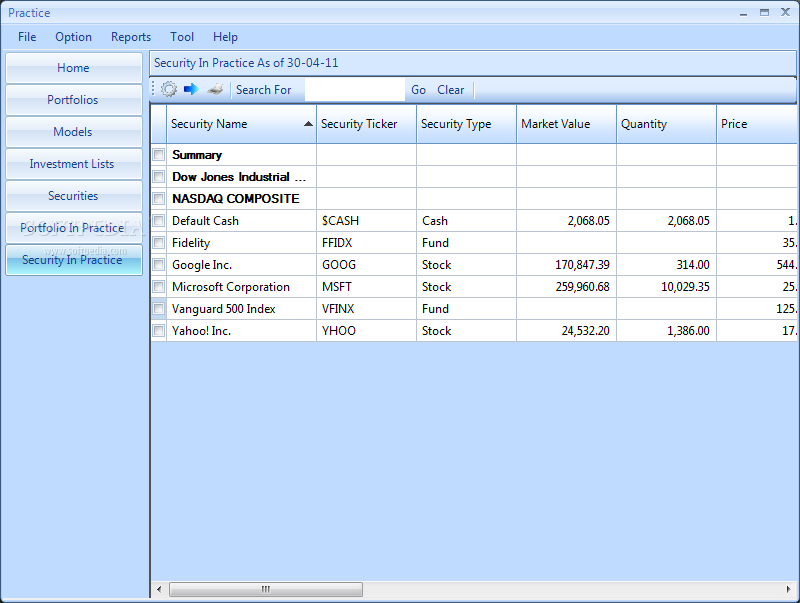Tick the Vanguard 500 Index row checkbox

click(159, 309)
